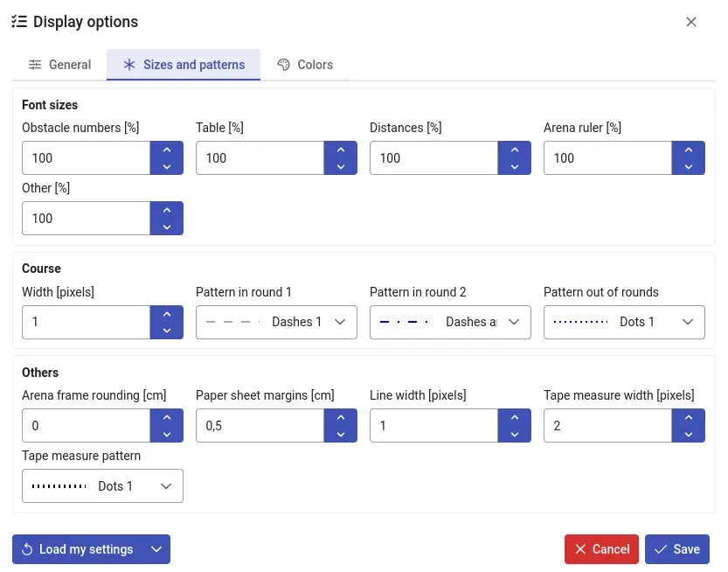Open Pattern in round 1 dropdown
The image size is (728, 572).
[x=276, y=322]
